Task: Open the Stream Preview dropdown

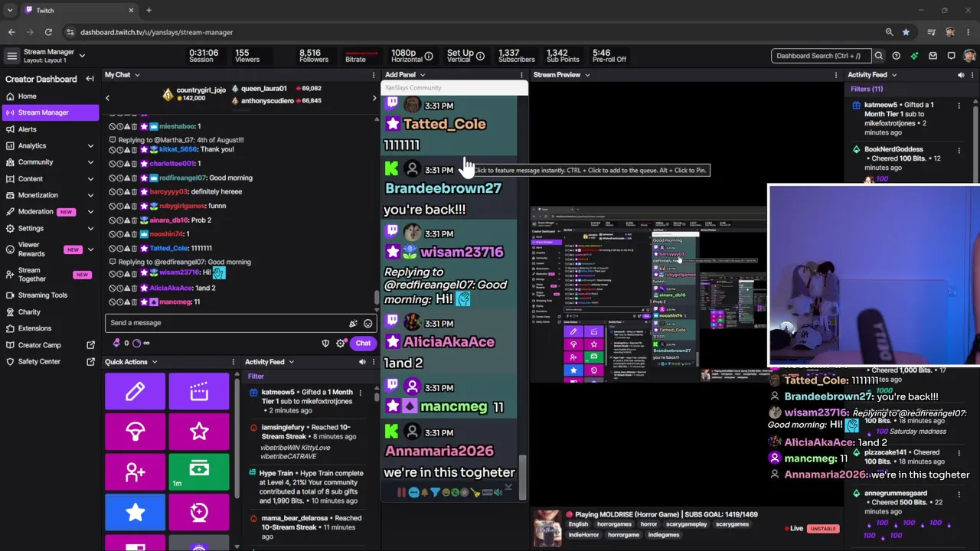Action: (x=587, y=75)
